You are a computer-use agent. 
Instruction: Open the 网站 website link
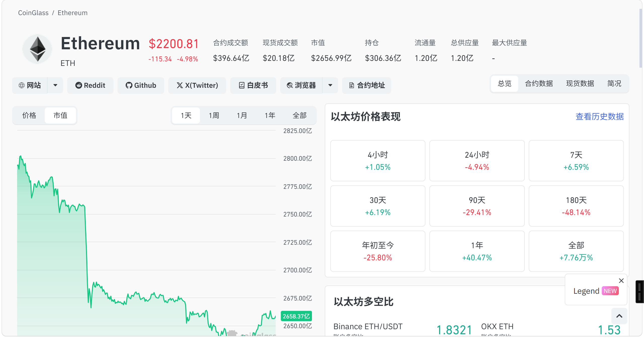click(x=30, y=85)
